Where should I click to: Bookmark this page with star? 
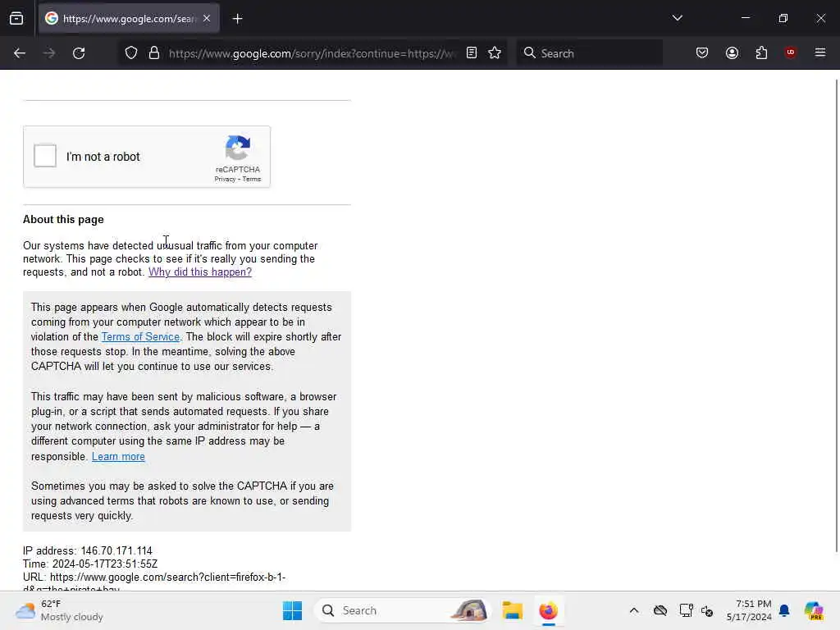pos(495,53)
